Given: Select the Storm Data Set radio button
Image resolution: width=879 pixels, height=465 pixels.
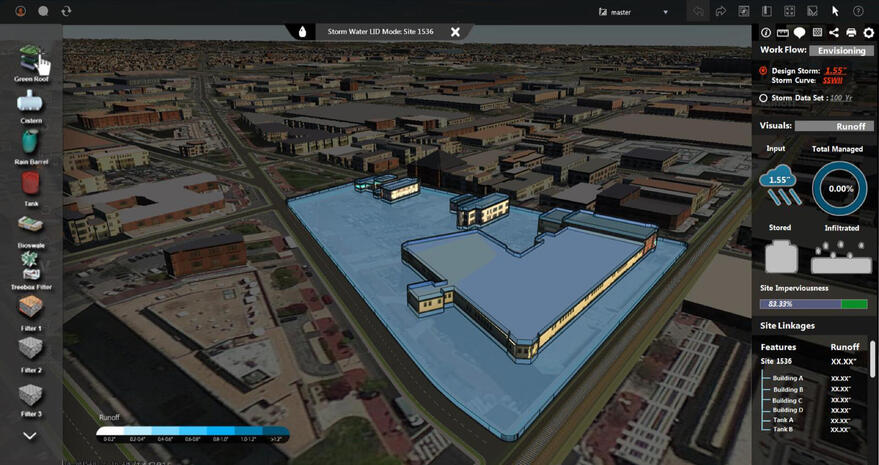Looking at the screenshot, I should (764, 98).
